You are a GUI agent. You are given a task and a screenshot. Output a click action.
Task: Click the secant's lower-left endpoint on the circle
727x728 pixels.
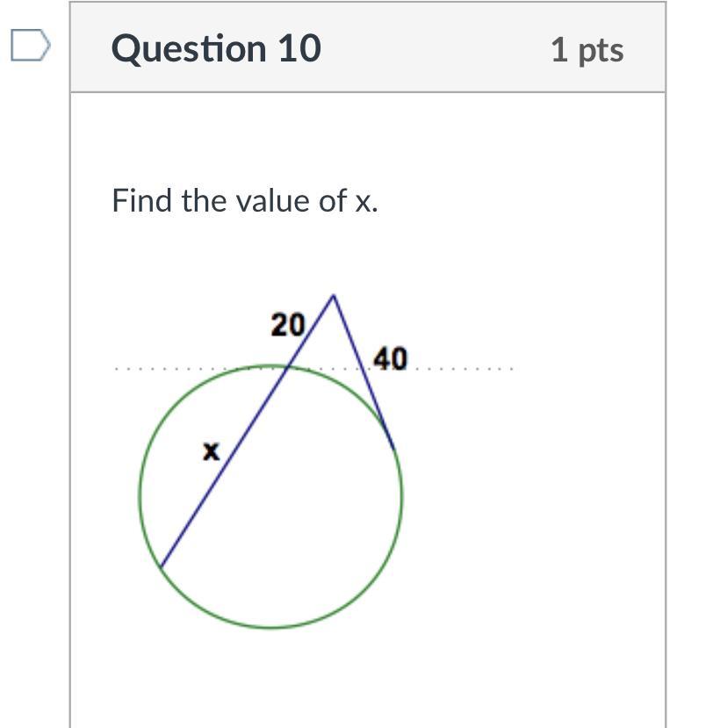tap(161, 566)
